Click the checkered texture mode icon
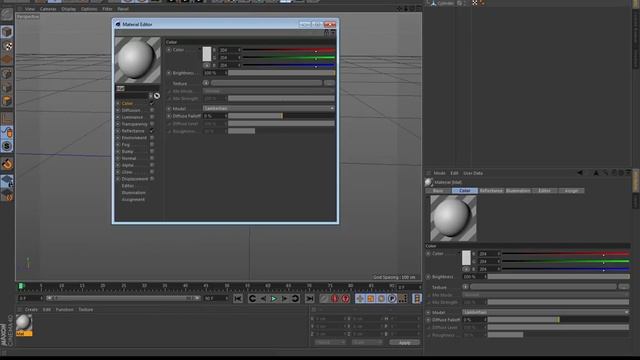This screenshot has height=360, width=640. (x=7, y=46)
